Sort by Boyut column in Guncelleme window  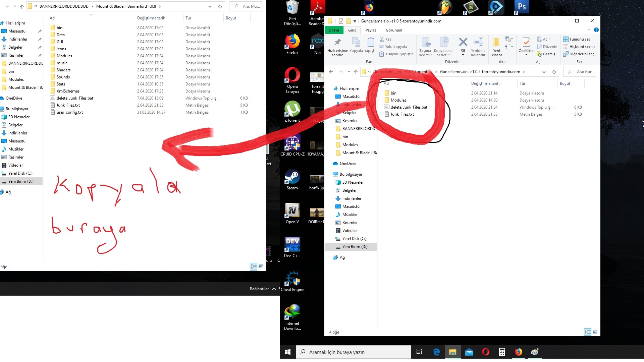pos(565,83)
